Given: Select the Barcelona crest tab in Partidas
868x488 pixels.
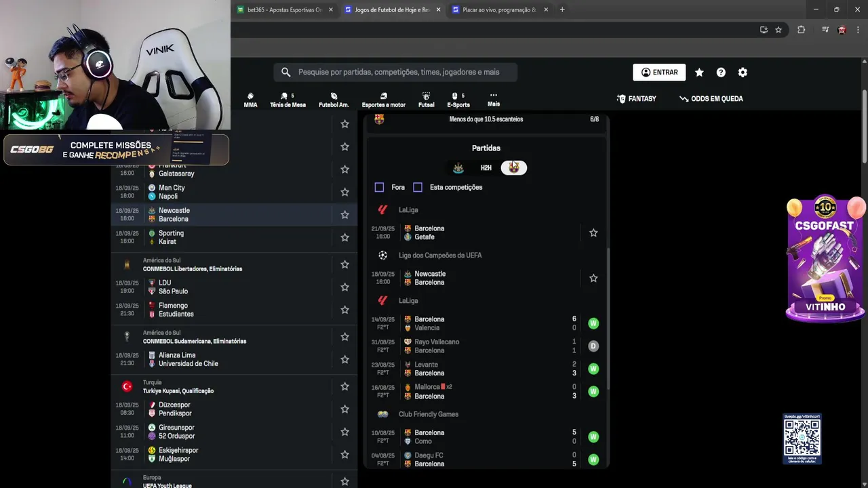Looking at the screenshot, I should [x=514, y=167].
